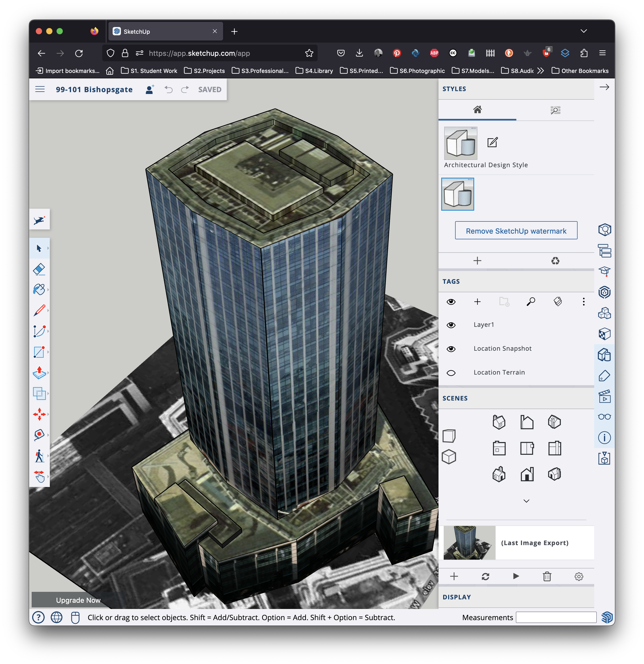Open the browser tab list dropdown
644x664 pixels.
click(583, 31)
